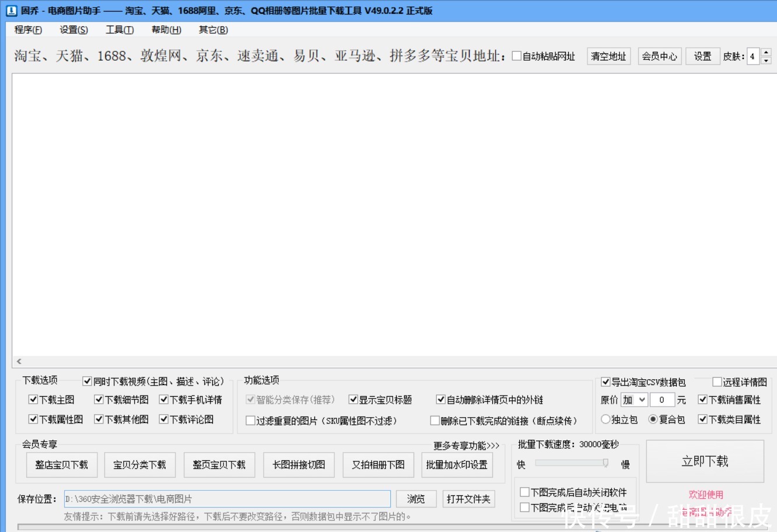Viewport: 777px width, 532px height.
Task: Click the 又拍相册下图 button
Action: 378,465
